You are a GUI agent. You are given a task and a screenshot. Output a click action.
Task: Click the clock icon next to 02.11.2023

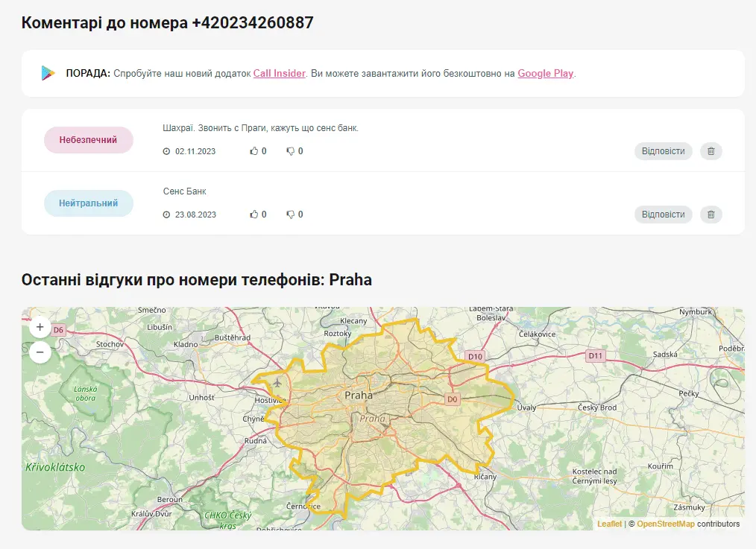168,150
